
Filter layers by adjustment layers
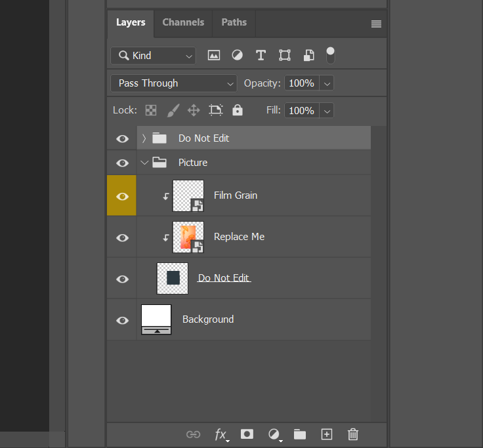[237, 56]
